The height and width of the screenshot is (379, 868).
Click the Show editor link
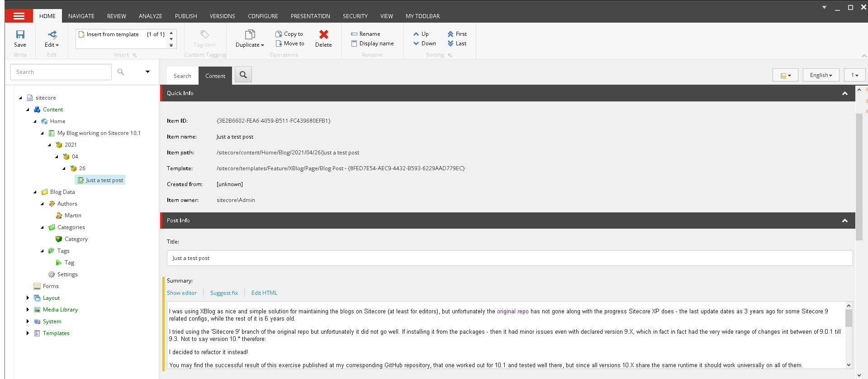182,293
